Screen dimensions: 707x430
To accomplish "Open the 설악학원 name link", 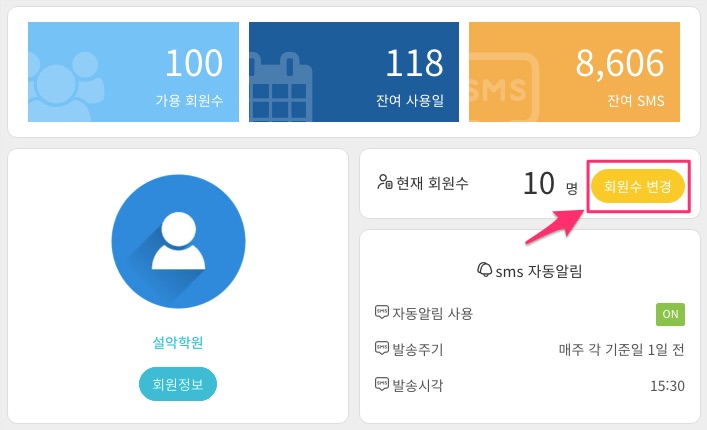I will click(178, 343).
